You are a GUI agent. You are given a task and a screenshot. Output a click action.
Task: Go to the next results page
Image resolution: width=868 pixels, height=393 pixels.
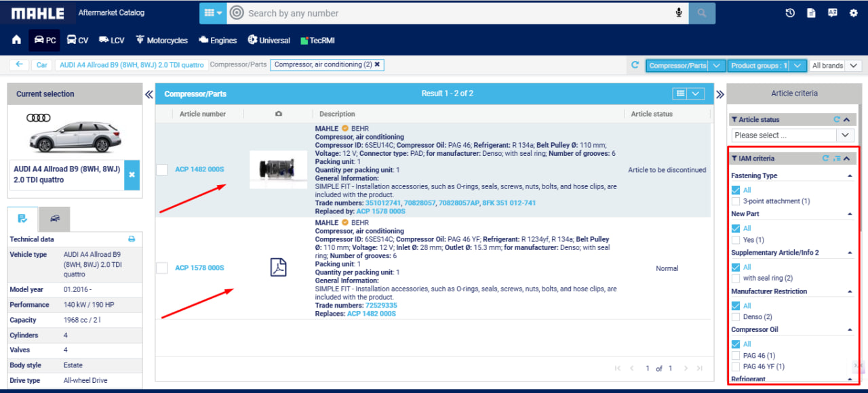686,369
